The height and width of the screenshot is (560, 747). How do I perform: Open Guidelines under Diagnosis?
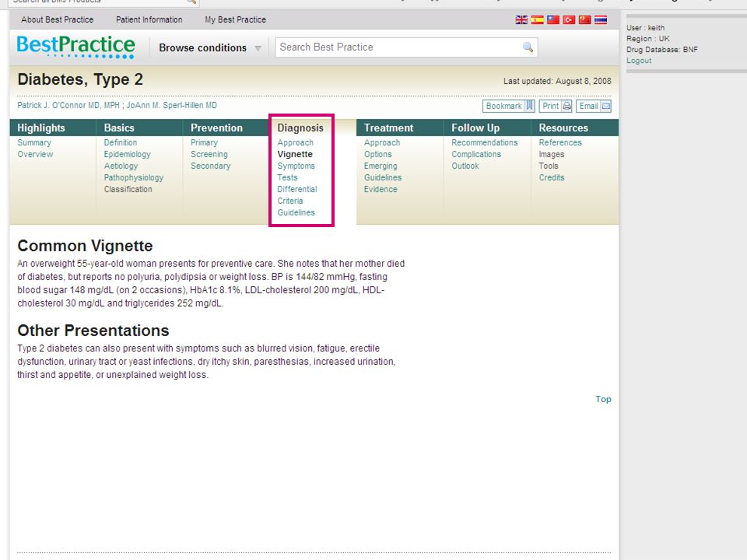click(x=296, y=212)
